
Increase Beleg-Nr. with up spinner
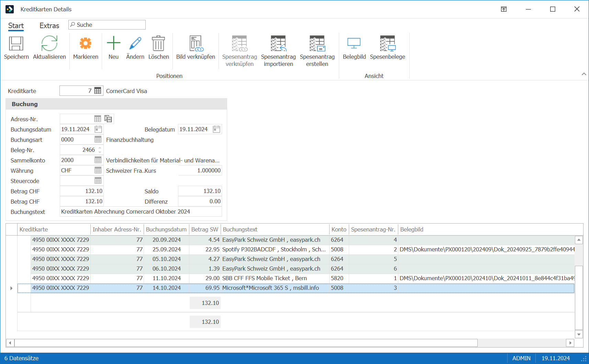(x=100, y=148)
